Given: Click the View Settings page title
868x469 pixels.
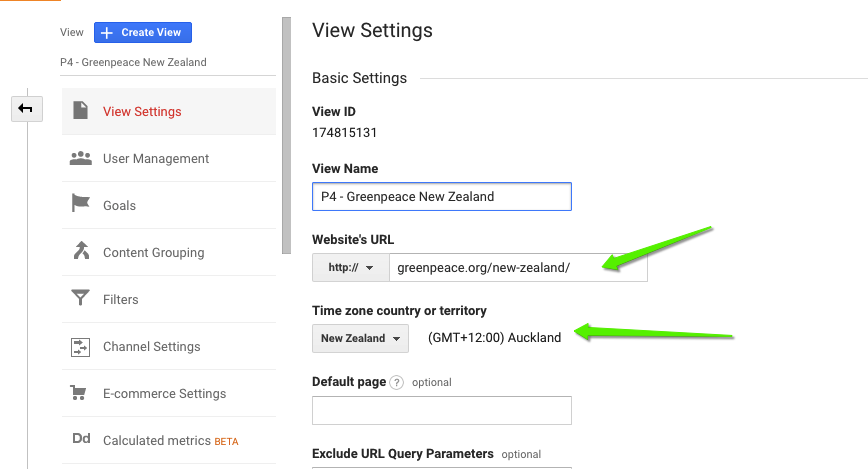Looking at the screenshot, I should point(372,30).
